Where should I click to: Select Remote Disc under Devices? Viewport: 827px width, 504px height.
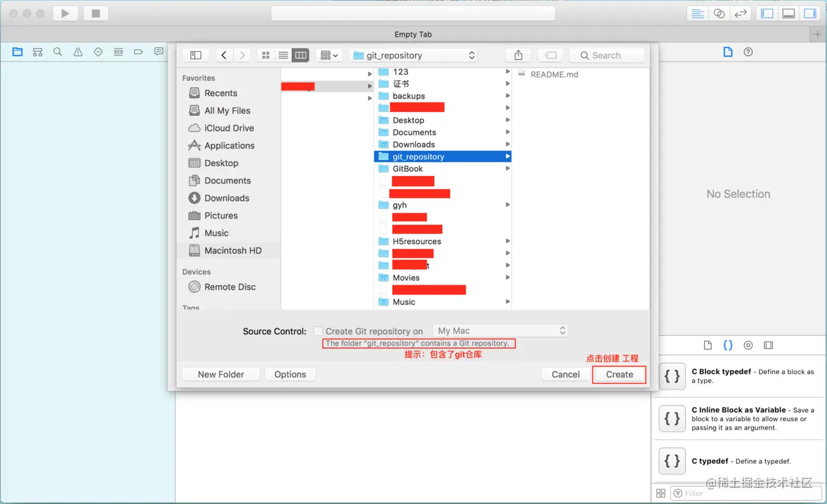coord(230,287)
